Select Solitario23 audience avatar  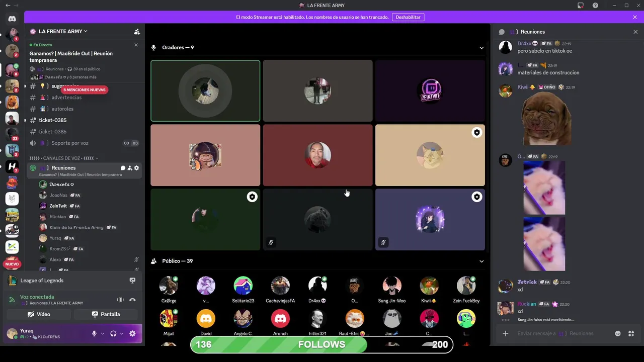pos(243,286)
